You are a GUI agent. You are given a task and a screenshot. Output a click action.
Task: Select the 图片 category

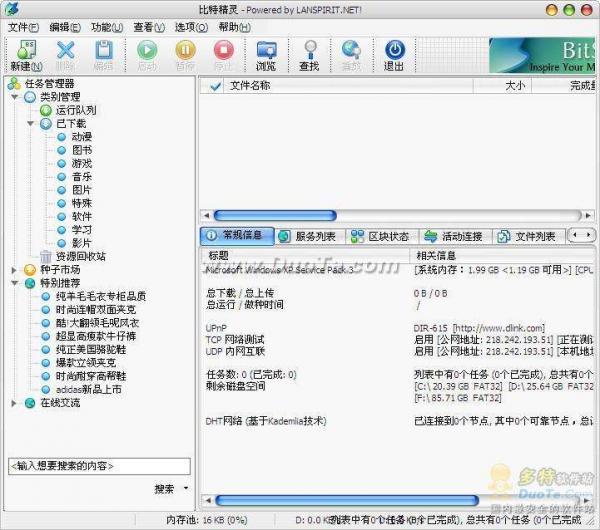pos(82,190)
